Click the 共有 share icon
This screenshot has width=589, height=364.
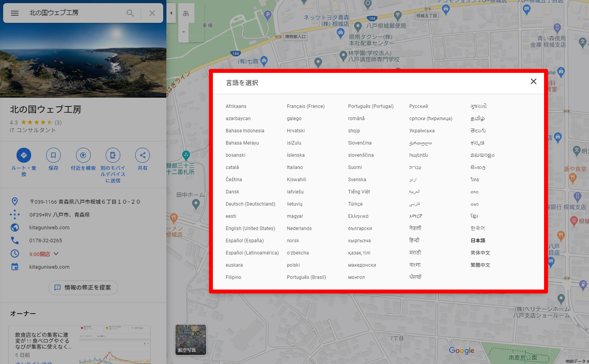[x=142, y=155]
